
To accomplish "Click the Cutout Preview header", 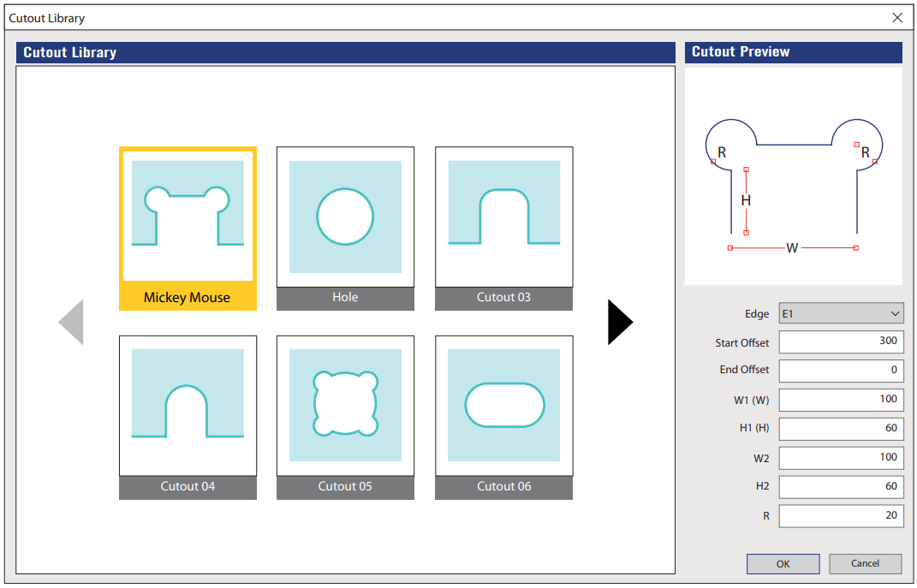I will point(794,52).
